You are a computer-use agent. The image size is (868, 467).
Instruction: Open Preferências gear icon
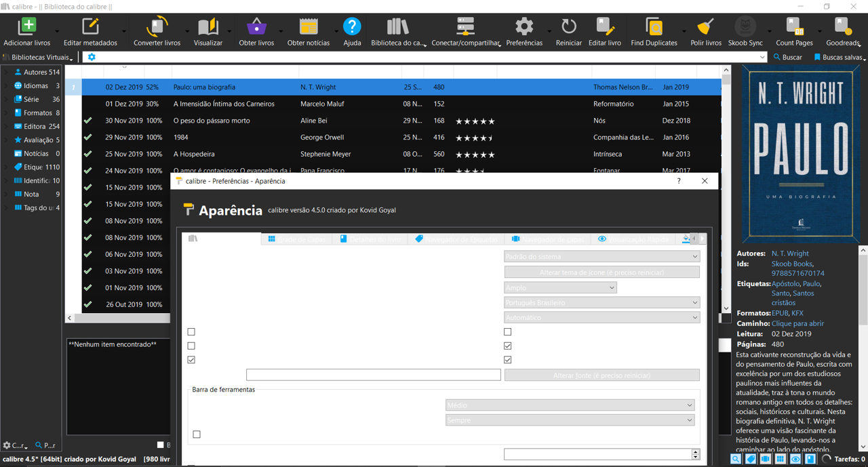524,27
